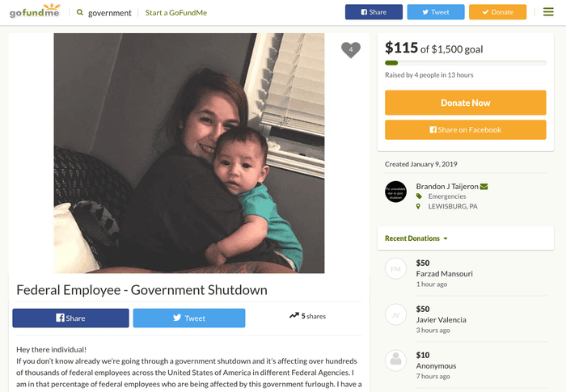Image resolution: width=566 pixels, height=392 pixels.
Task: Click the search magnifier icon
Action: tap(80, 13)
